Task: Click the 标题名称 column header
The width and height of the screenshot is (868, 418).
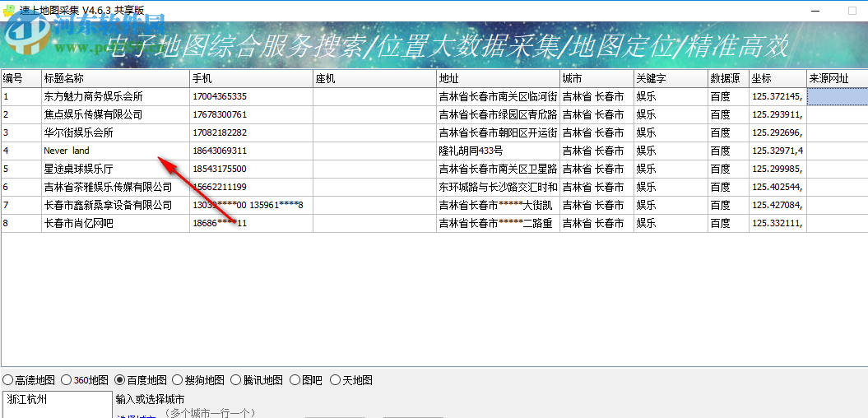Action: coord(116,79)
